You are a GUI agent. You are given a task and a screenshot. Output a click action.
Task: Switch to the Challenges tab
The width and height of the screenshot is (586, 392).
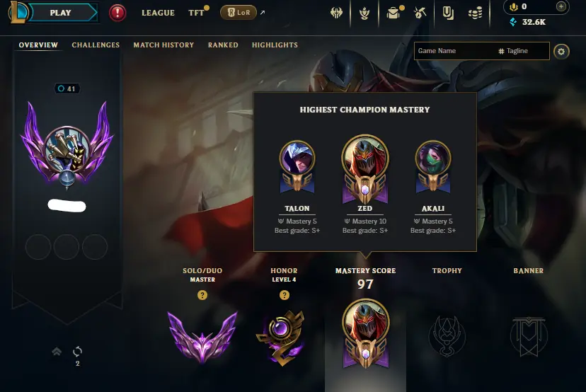pyautogui.click(x=96, y=45)
